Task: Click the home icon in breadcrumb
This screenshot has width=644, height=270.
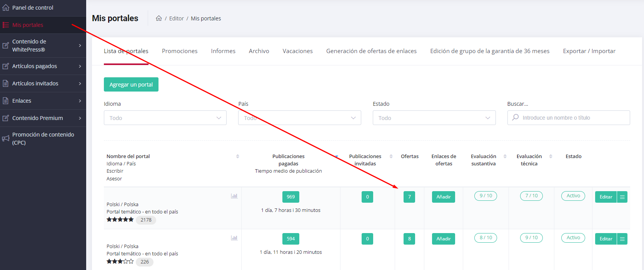Action: [x=158, y=18]
